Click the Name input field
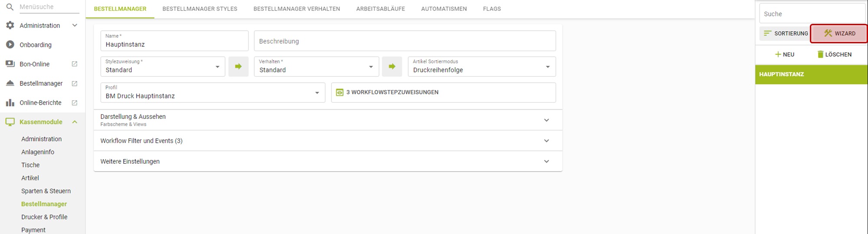The height and width of the screenshot is (234, 868). point(174,41)
